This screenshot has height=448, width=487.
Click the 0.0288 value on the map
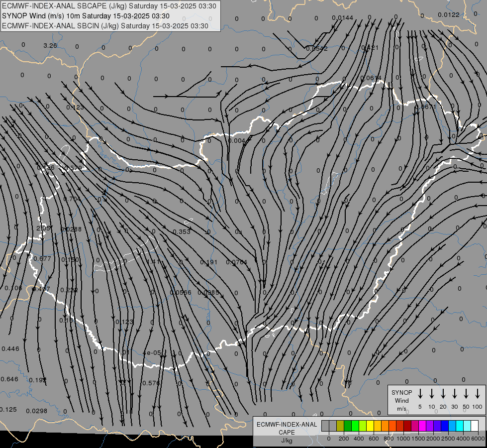(71, 229)
